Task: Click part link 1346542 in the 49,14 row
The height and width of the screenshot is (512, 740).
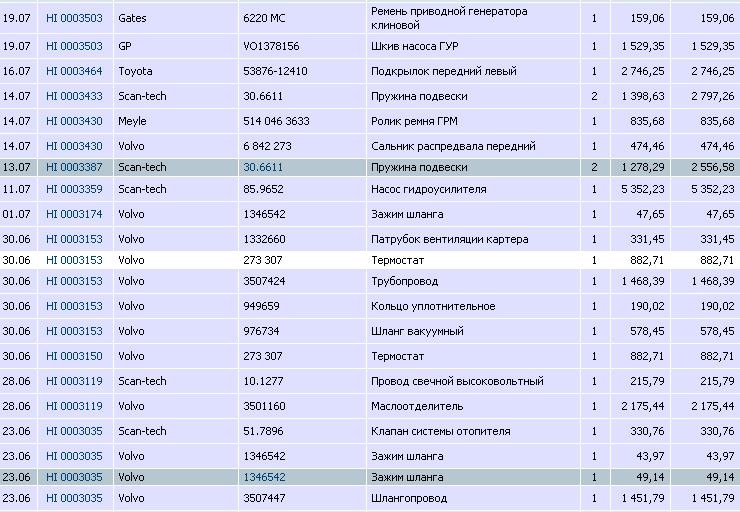Action: [x=264, y=478]
